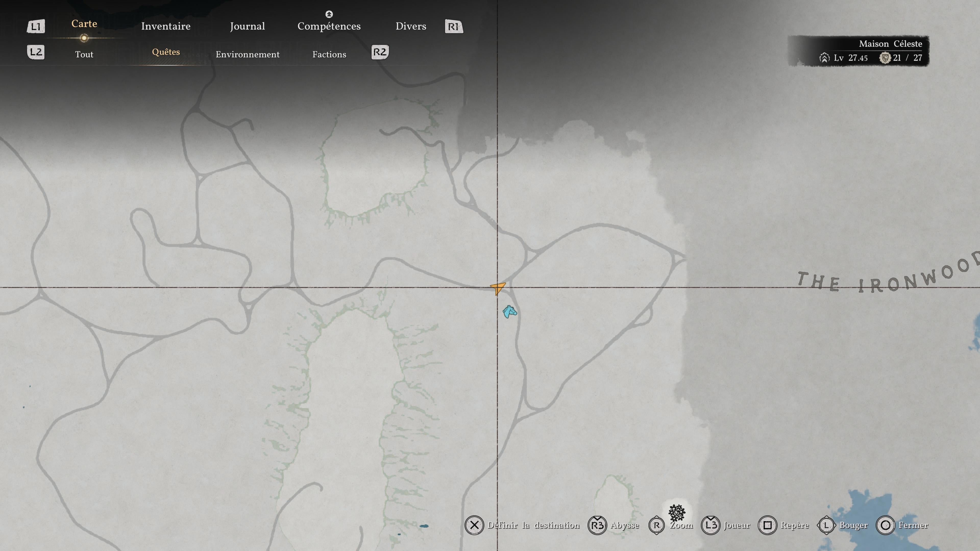
Task: Click the shield emblem icon beside 21 / 27
Action: [x=885, y=58]
